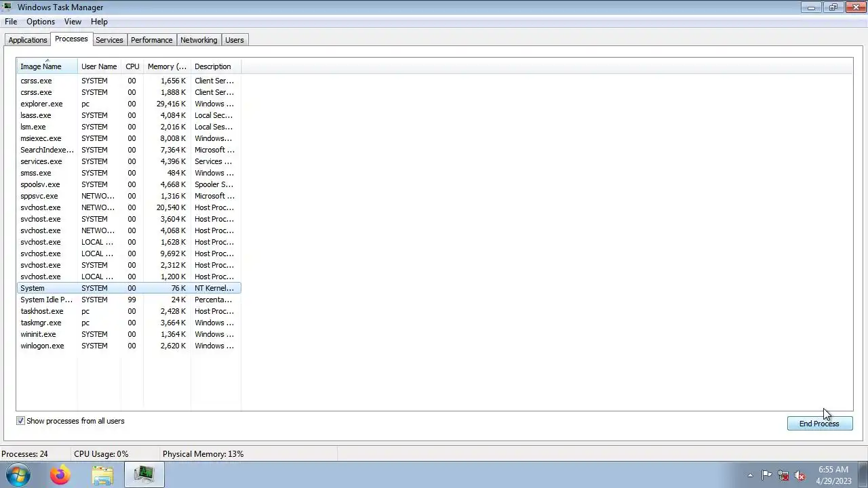Image resolution: width=868 pixels, height=488 pixels.
Task: Click Task Manager title bar icon
Action: coord(7,7)
